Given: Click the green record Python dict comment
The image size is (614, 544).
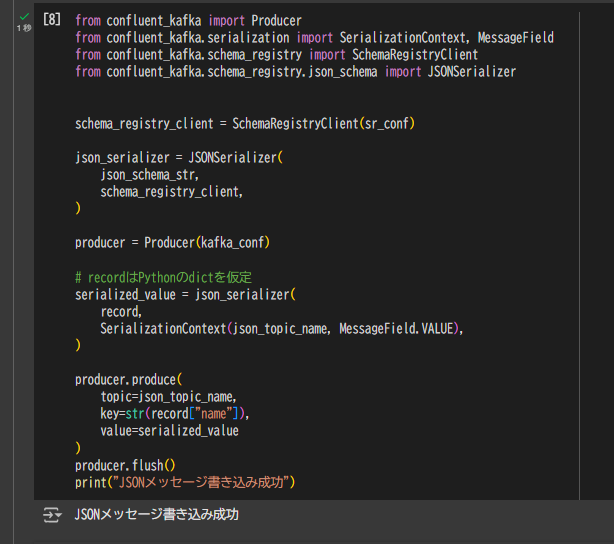Looking at the screenshot, I should (x=163, y=277).
